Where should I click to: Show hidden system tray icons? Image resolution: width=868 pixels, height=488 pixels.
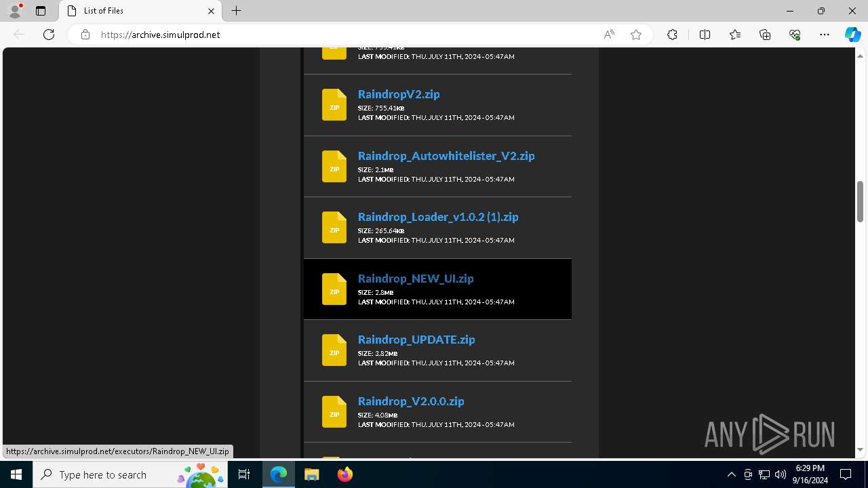731,474
